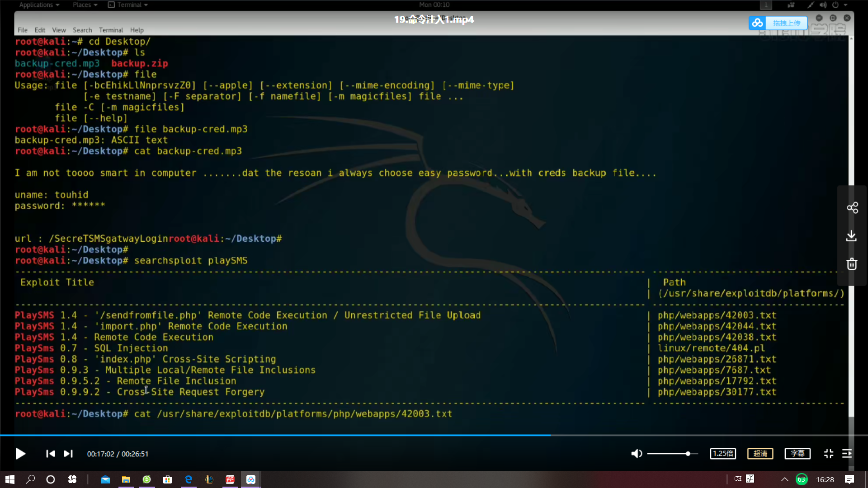Share the video with share icon

pos(852,208)
